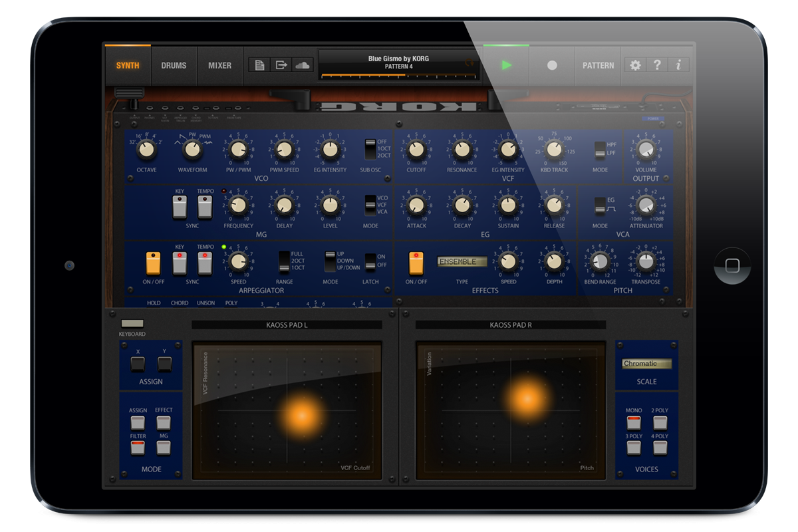The height and width of the screenshot is (532, 798).
Task: Open settings with the gear icon
Action: (635, 65)
